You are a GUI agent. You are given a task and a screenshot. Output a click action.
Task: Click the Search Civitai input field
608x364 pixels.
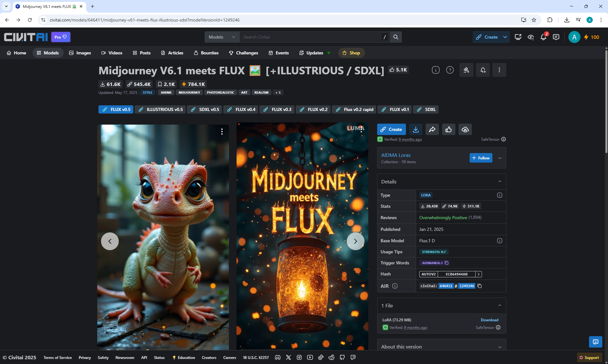[310, 37]
